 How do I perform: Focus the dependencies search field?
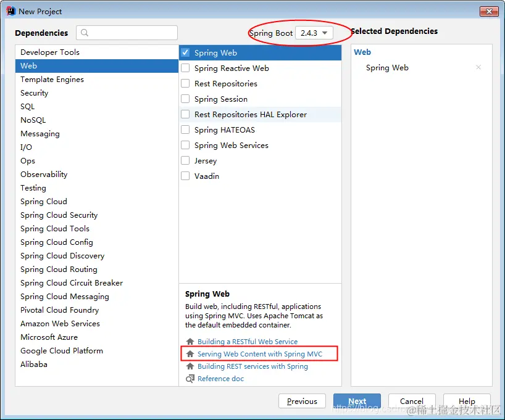coord(127,33)
